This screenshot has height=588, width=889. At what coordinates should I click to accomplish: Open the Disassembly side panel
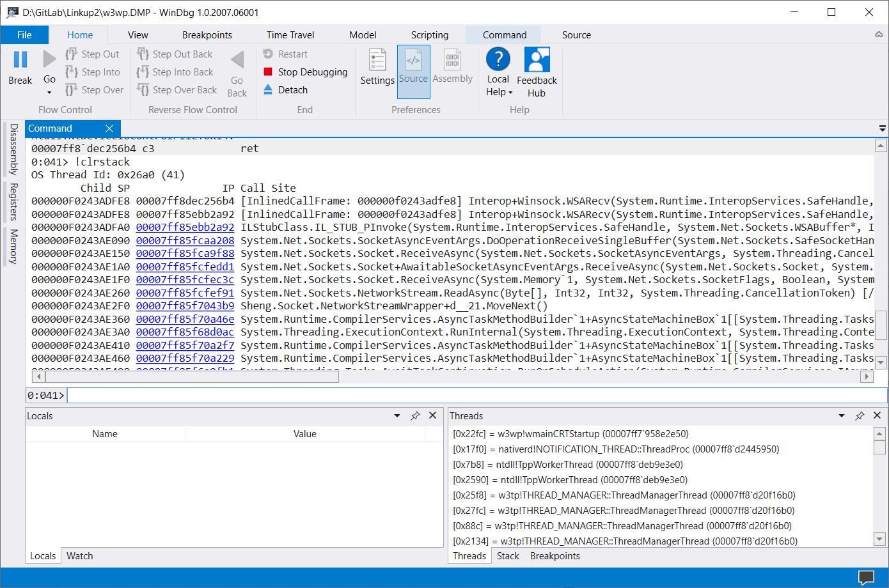13,150
